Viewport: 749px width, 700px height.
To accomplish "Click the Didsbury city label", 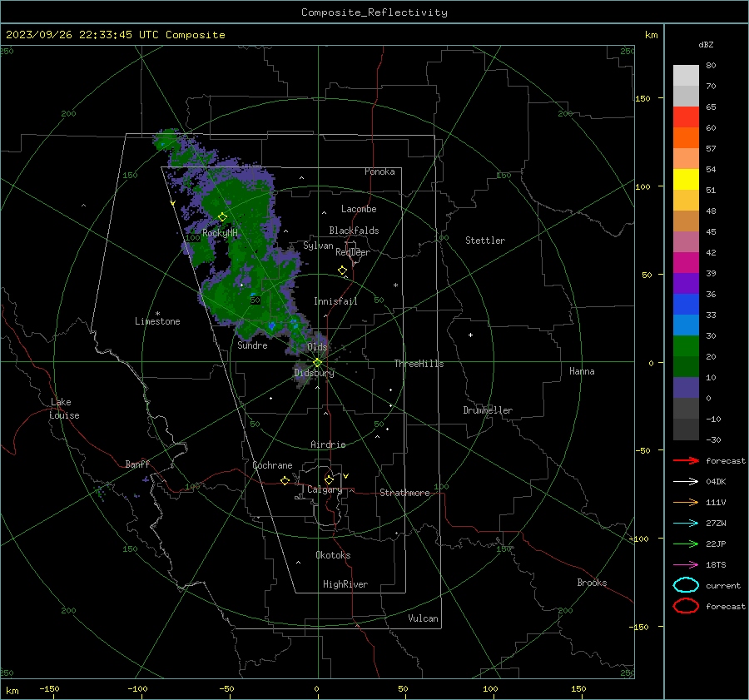I will [315, 373].
